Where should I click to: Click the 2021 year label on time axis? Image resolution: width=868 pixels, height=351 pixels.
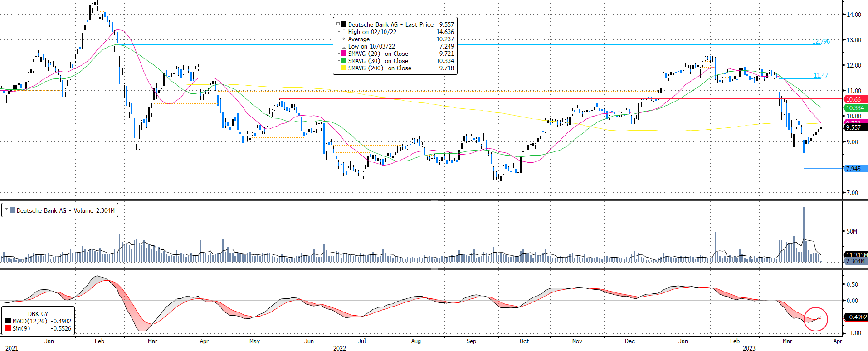(x=12, y=348)
